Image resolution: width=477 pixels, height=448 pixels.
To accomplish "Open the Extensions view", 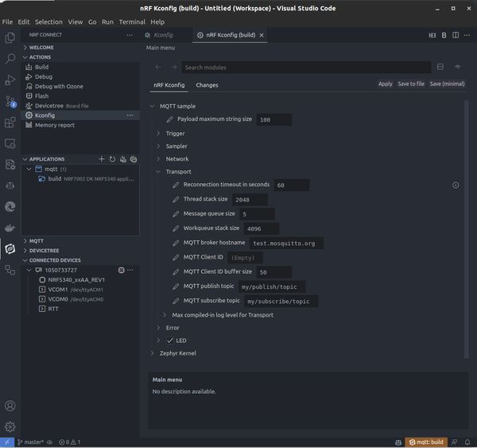I will click(10, 123).
